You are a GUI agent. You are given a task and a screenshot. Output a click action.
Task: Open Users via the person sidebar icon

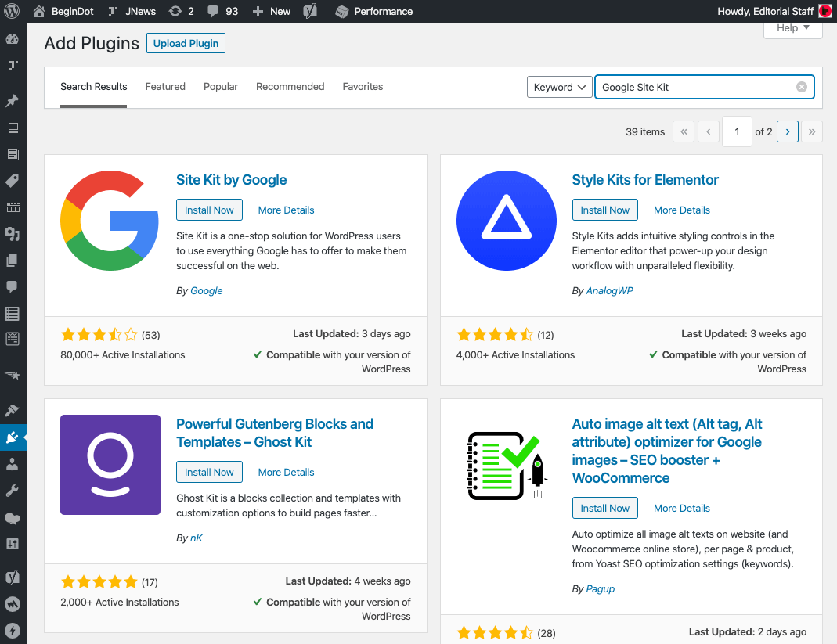coord(13,464)
